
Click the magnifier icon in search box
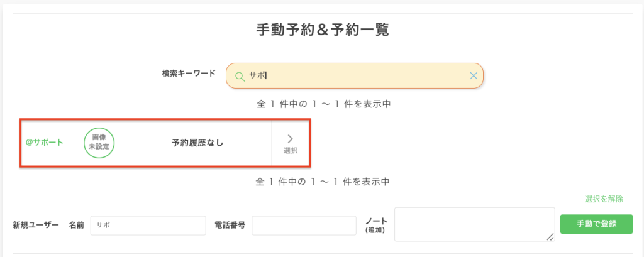239,76
